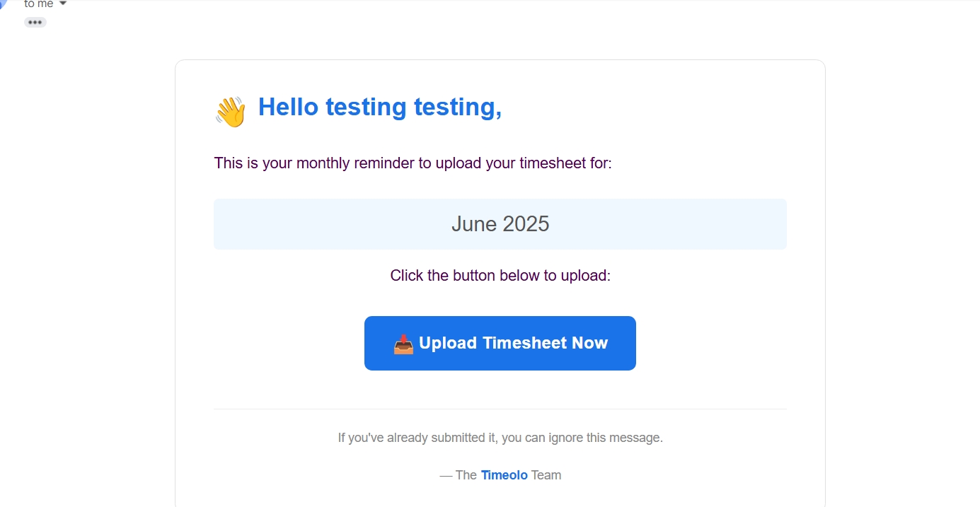Click the monthly reminder sentence
980x507 pixels.
point(413,163)
